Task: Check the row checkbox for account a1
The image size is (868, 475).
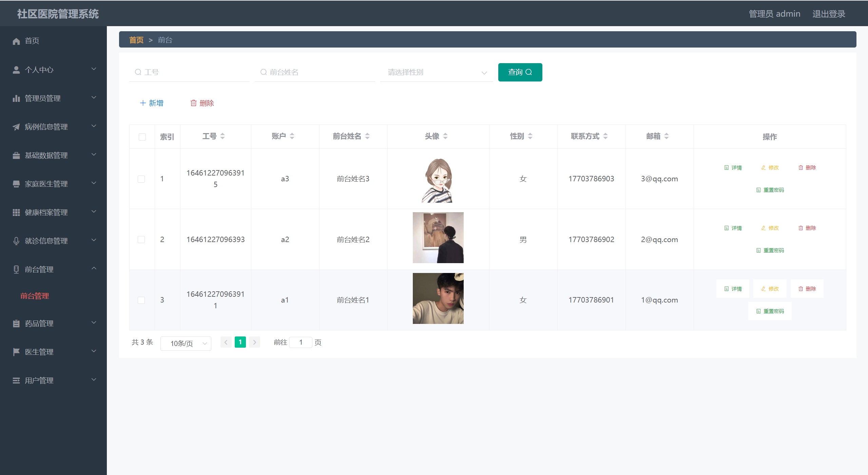Action: point(141,300)
